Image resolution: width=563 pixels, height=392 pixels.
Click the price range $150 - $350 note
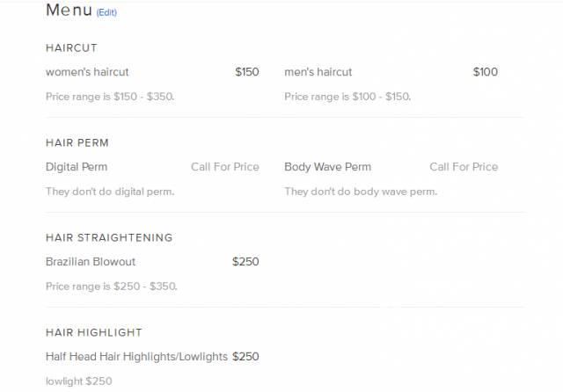110,97
